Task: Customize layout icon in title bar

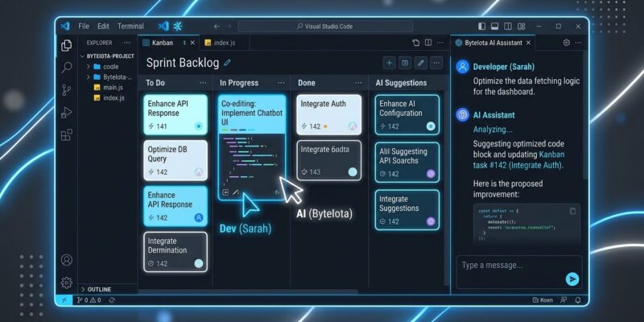Action: tap(521, 27)
